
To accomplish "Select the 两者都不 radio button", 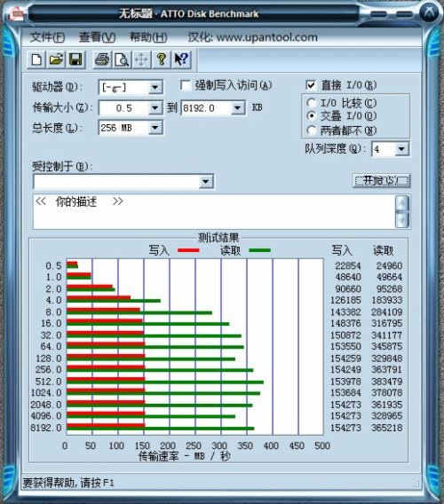I will 311,130.
